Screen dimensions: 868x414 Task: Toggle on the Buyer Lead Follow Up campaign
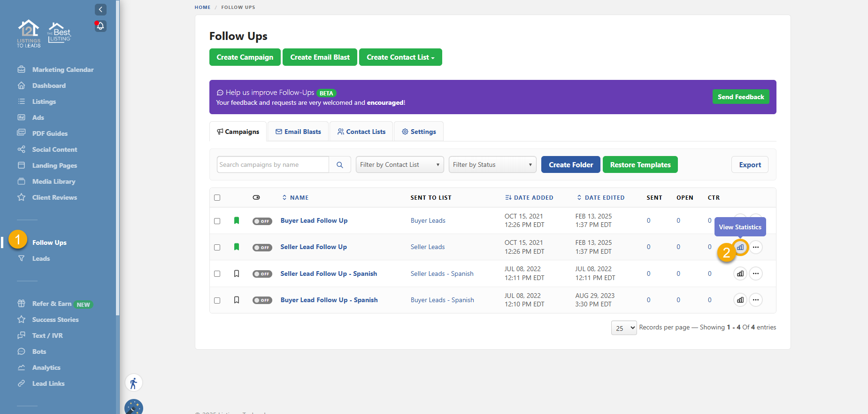coord(262,221)
